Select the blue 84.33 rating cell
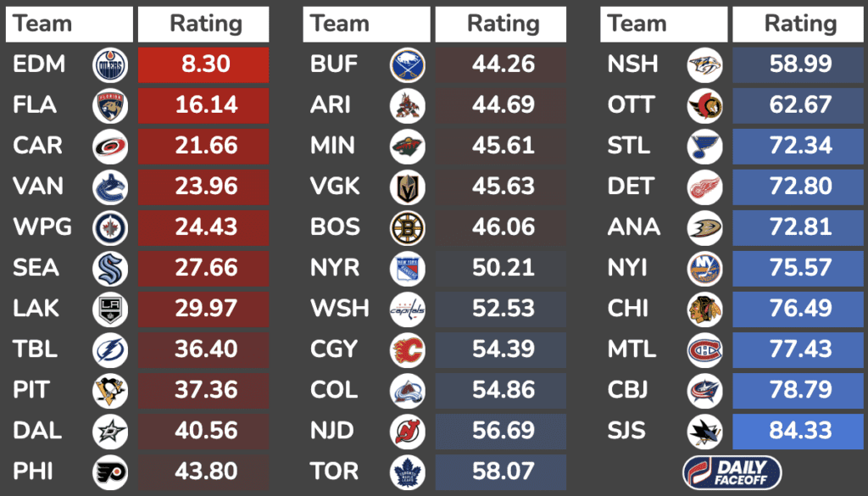This screenshot has width=868, height=496. click(x=799, y=432)
